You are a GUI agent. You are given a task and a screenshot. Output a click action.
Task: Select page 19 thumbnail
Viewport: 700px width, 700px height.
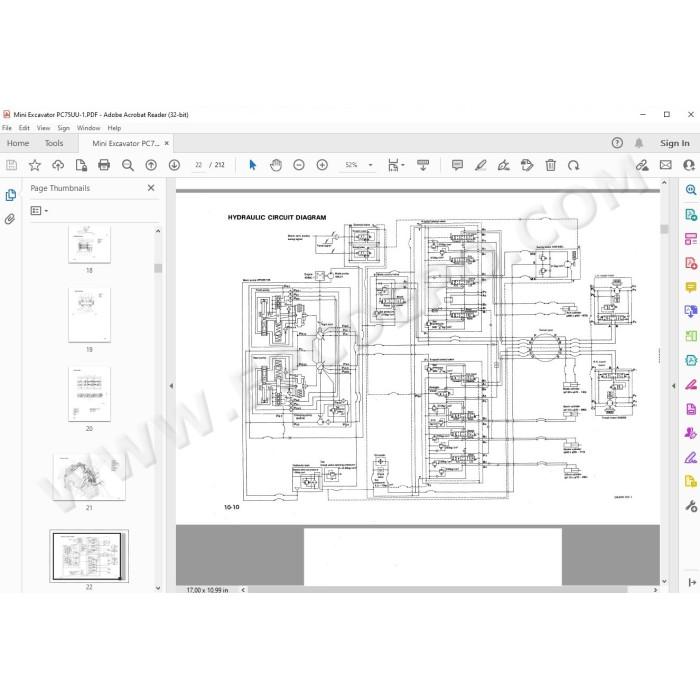point(89,315)
